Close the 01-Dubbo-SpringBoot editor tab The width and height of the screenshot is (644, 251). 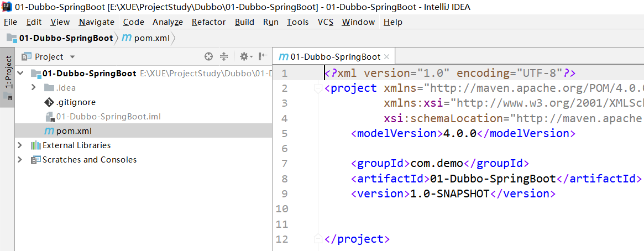coord(387,57)
